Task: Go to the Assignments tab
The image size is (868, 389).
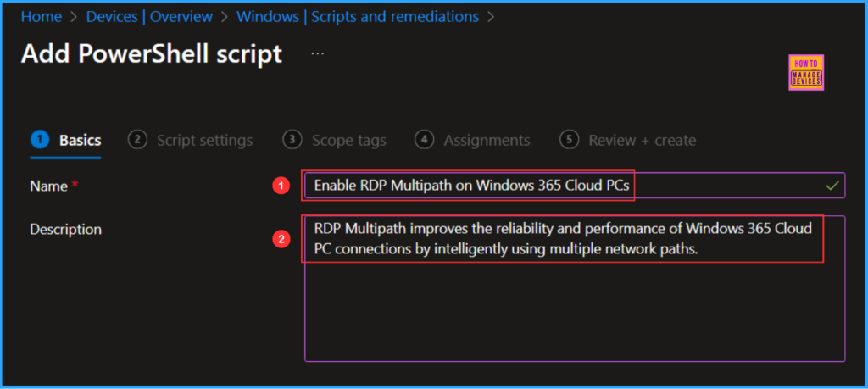Action: tap(487, 141)
